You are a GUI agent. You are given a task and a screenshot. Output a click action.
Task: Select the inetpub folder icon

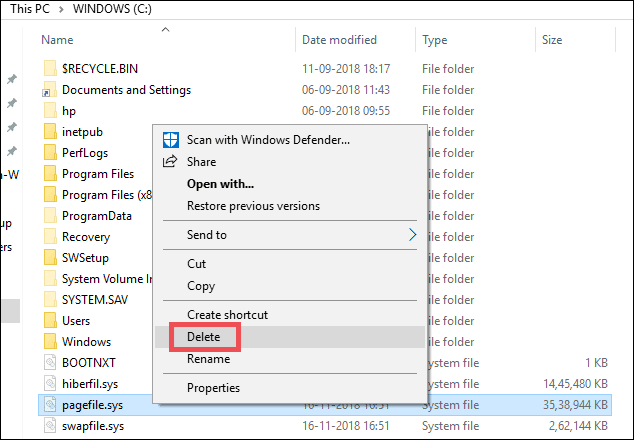pos(50,131)
